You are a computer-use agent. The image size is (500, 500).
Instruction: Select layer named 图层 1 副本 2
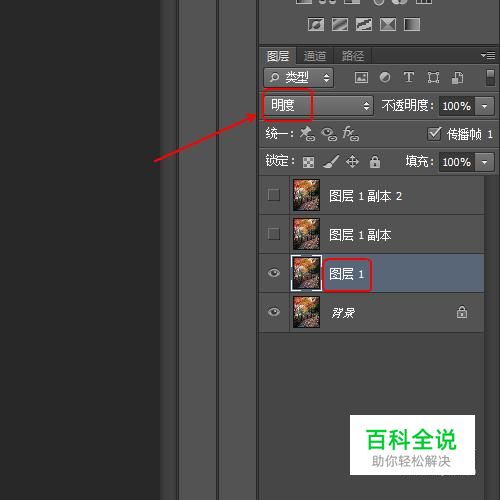365,196
